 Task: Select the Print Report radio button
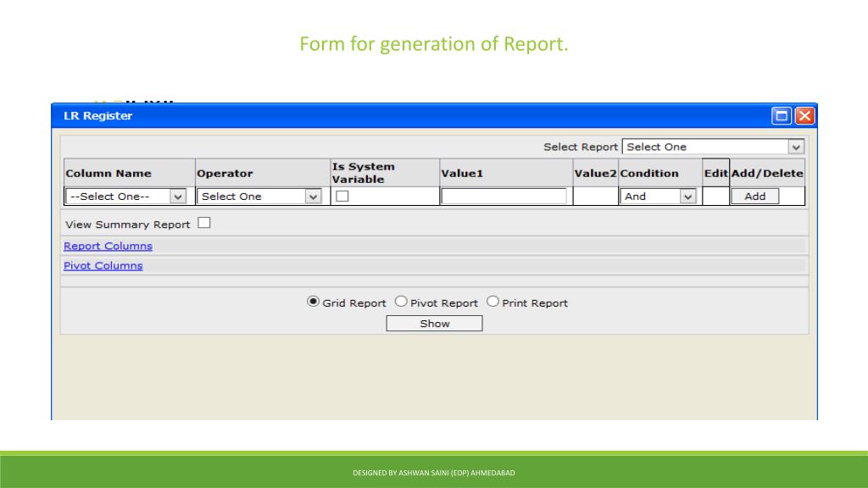coord(492,302)
